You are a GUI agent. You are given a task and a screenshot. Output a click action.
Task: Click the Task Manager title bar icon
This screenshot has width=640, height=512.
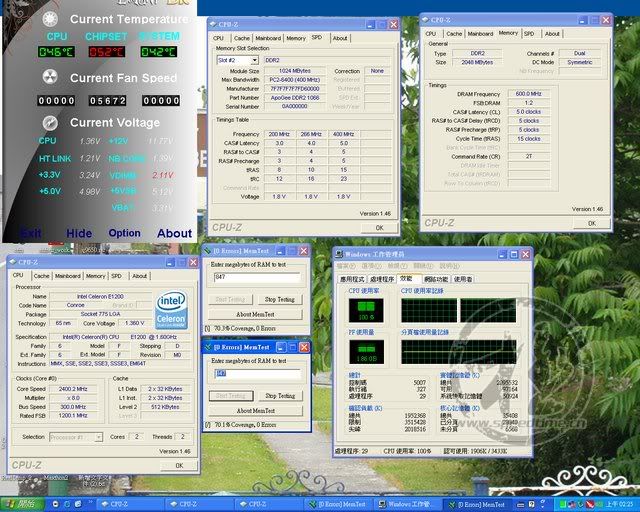tap(339, 254)
